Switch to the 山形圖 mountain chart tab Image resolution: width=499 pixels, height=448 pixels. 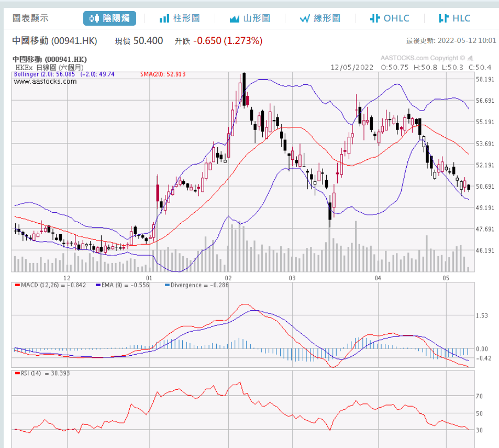250,18
